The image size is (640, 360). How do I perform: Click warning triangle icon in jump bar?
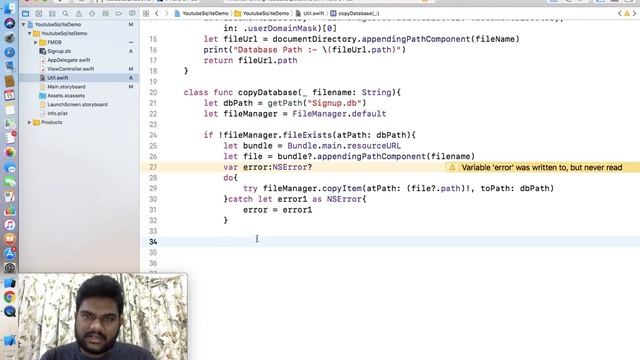point(627,13)
